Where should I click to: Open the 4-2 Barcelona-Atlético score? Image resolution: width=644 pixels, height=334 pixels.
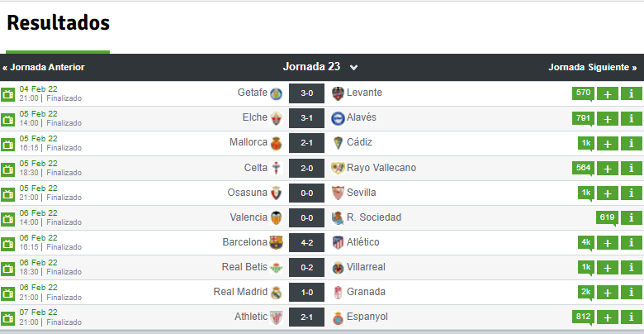307,243
